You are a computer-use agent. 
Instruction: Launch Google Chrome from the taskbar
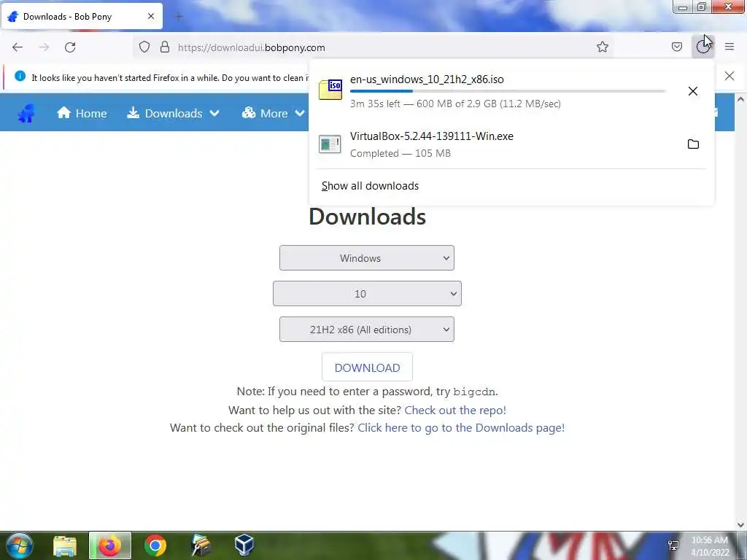[155, 545]
